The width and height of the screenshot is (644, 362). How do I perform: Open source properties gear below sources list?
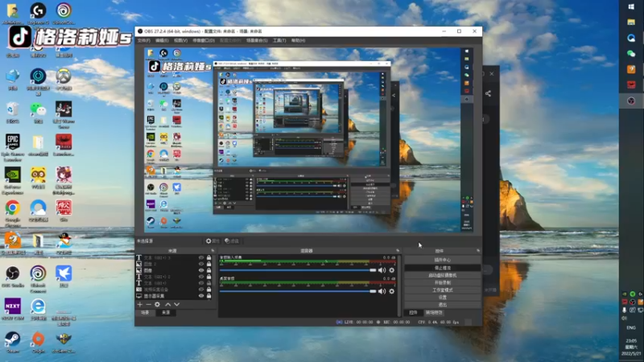click(x=157, y=305)
